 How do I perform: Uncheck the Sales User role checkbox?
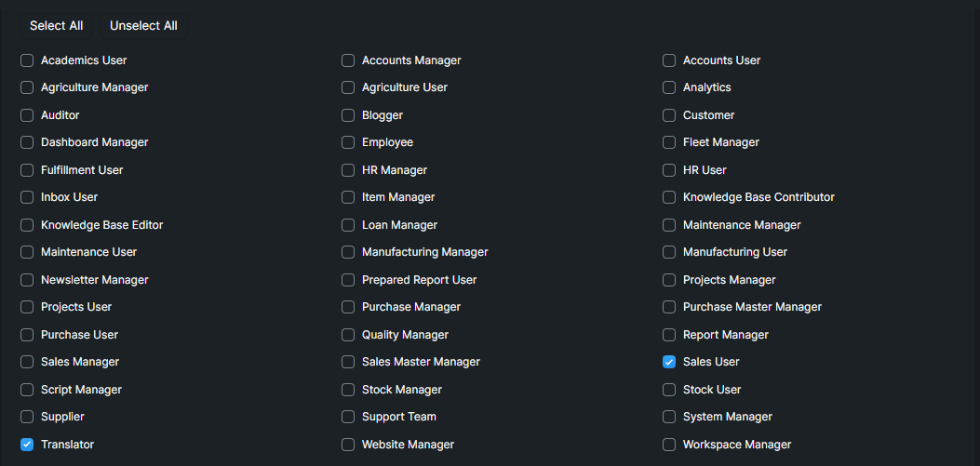pos(669,362)
